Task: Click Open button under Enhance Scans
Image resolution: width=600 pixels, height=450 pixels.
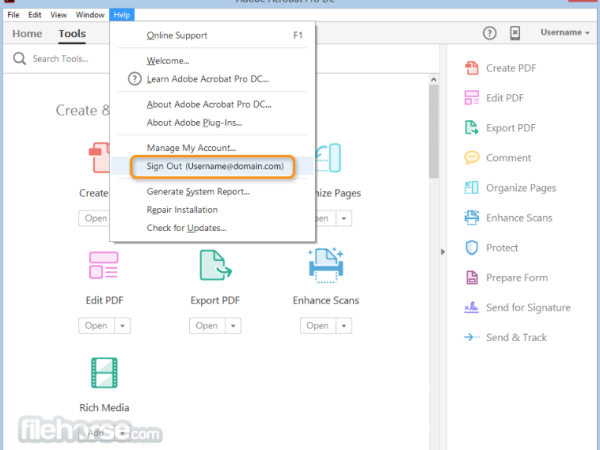Action: coord(318,326)
